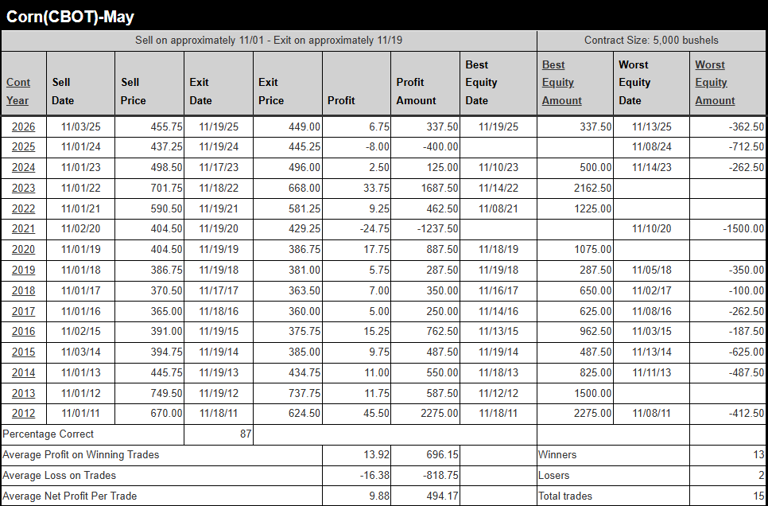Image resolution: width=768 pixels, height=506 pixels.
Task: Open the 2022 contract year link
Action: 24,209
